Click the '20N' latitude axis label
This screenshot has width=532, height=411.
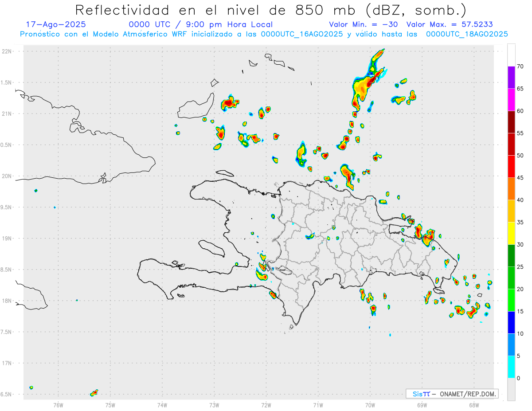7,176
